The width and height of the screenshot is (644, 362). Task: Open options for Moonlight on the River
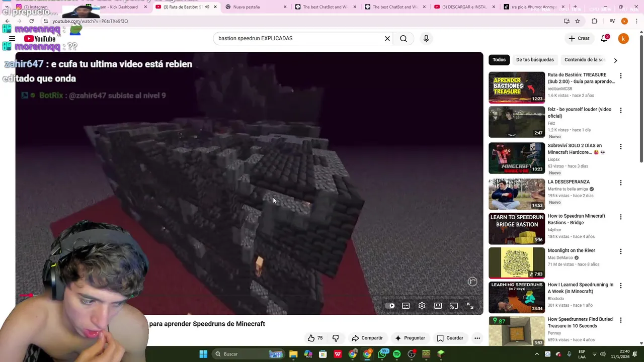pos(620,251)
